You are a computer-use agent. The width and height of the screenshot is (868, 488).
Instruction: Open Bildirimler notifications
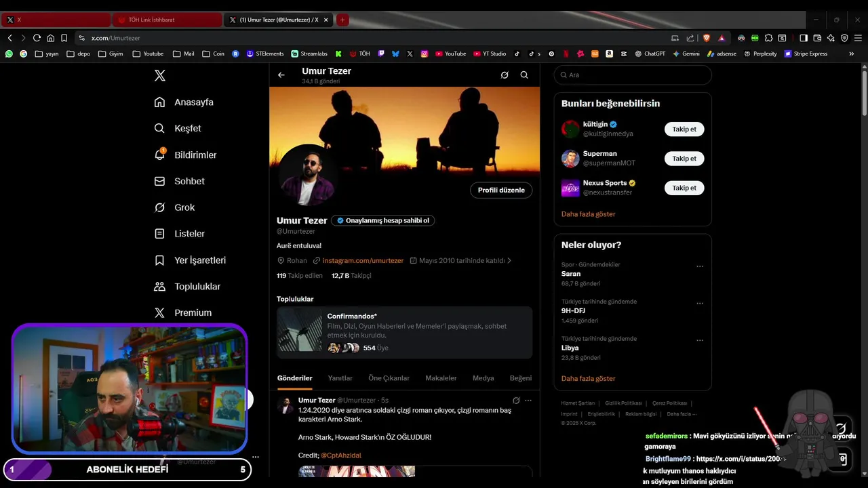pos(185,155)
